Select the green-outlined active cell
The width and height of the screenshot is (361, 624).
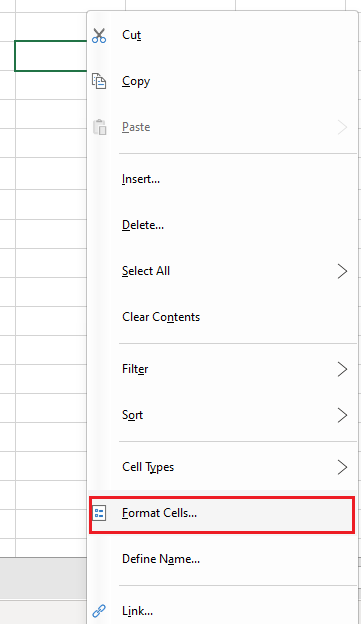coord(51,56)
